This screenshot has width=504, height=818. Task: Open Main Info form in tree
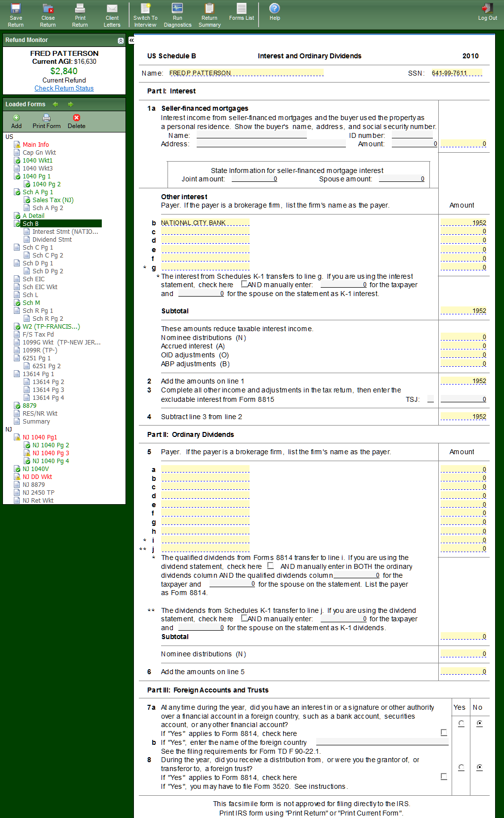point(36,145)
